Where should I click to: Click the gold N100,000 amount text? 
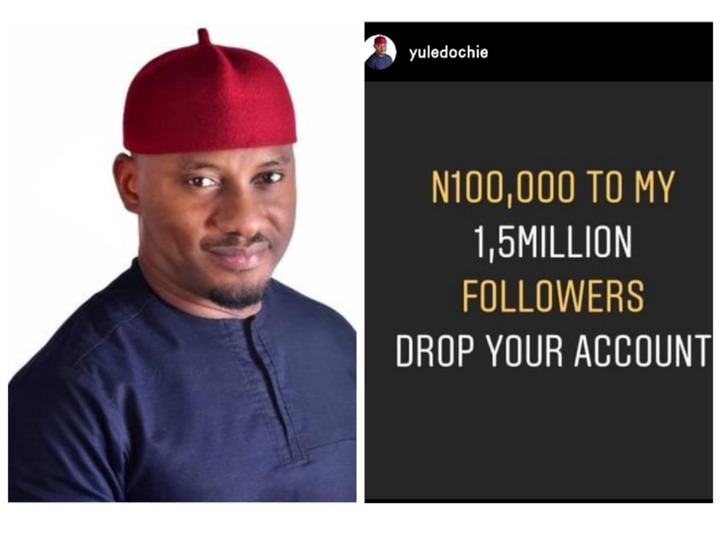tap(503, 187)
